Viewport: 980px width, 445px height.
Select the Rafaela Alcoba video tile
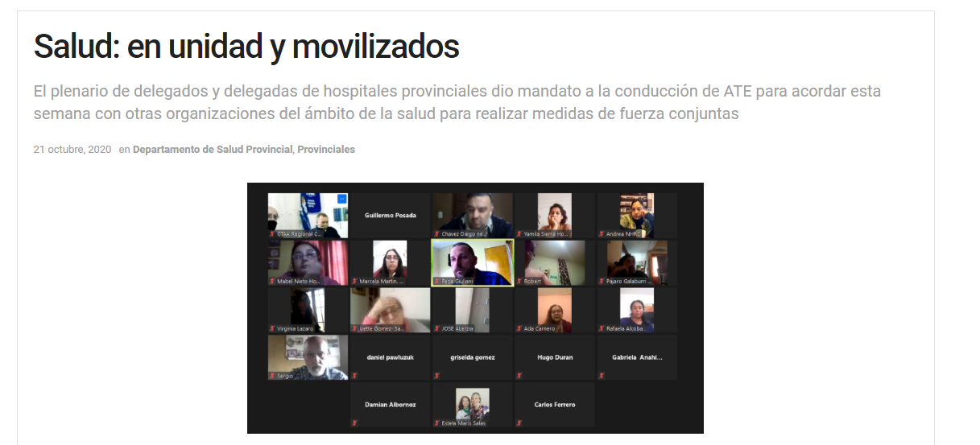(636, 310)
